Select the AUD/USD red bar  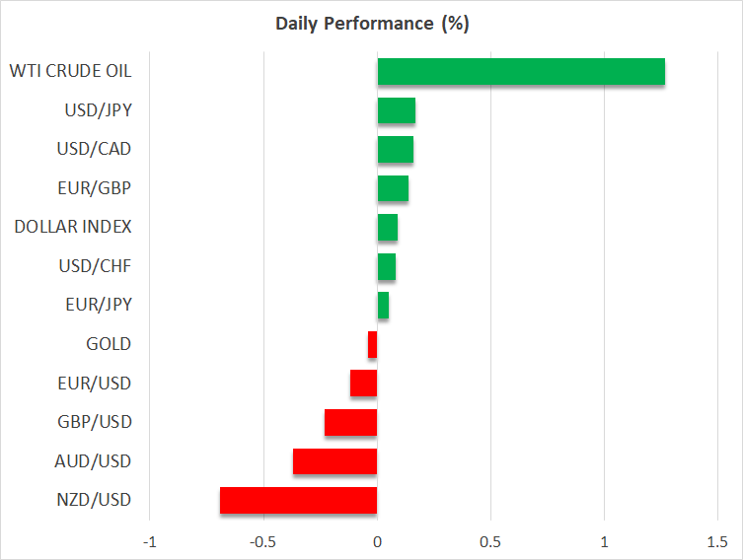pyautogui.click(x=334, y=460)
